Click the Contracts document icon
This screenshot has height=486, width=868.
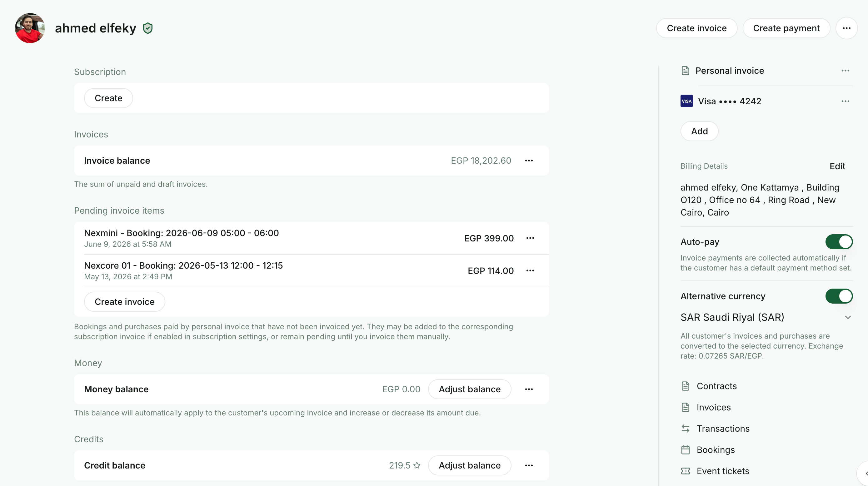[x=685, y=386]
